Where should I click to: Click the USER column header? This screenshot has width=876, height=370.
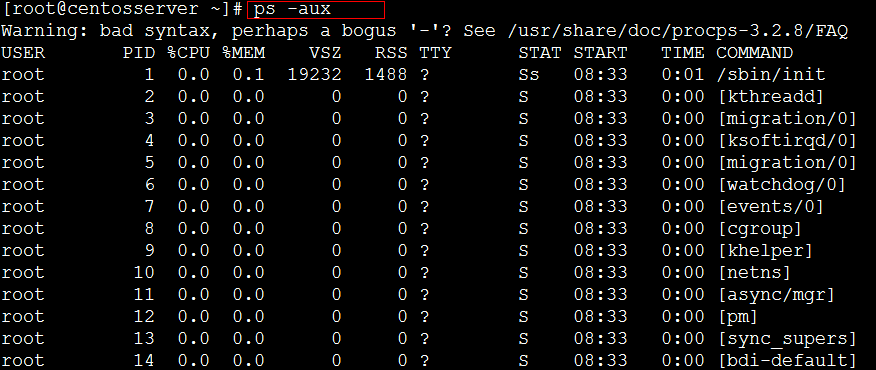pos(23,53)
